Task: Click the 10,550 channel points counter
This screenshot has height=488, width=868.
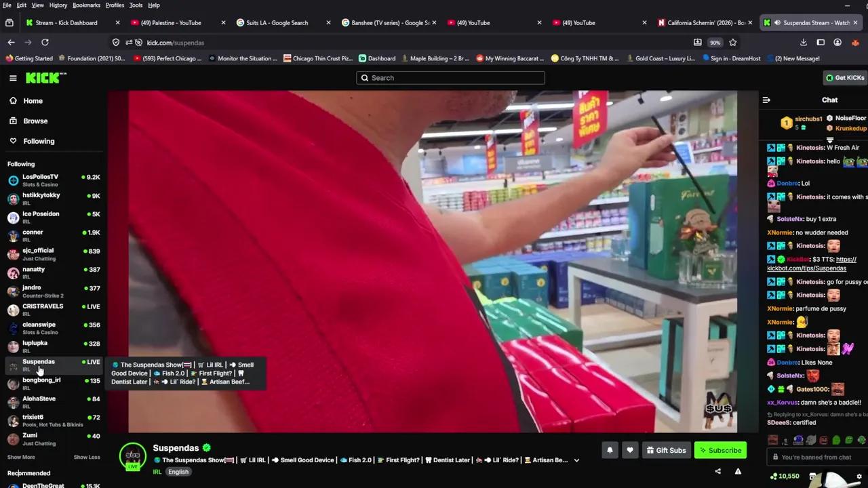Action: pos(785,476)
